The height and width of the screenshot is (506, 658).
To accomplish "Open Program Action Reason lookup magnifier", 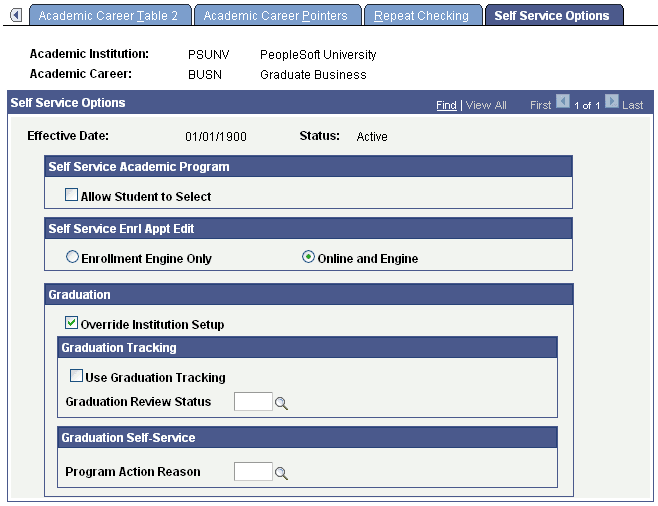I will [281, 474].
